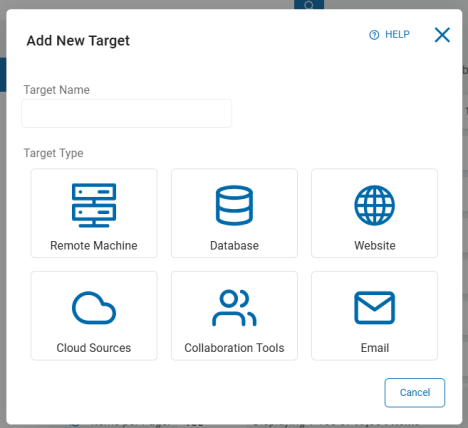Close the Add New Target dialog
The height and width of the screenshot is (428, 468).
(442, 35)
